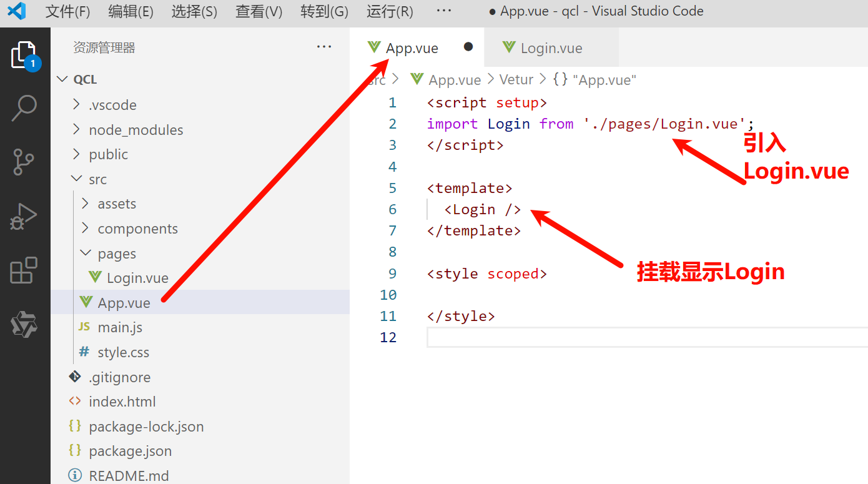The width and height of the screenshot is (868, 484).
Task: Click line number 4 in gutter
Action: point(392,167)
